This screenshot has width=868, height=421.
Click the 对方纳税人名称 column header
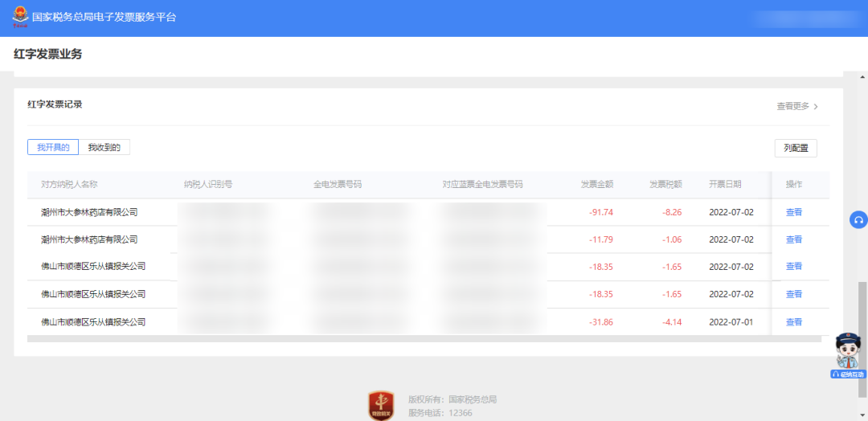pos(69,184)
